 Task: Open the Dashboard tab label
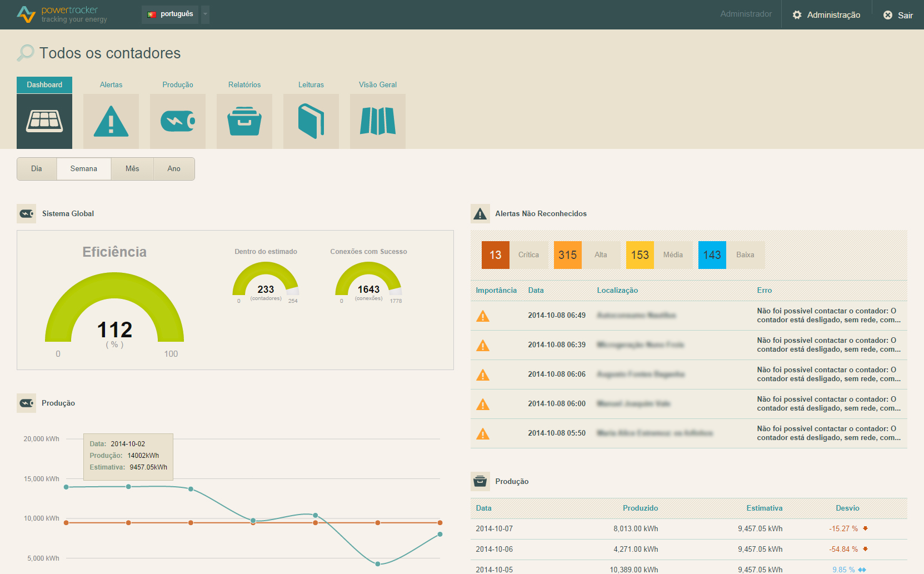[44, 85]
